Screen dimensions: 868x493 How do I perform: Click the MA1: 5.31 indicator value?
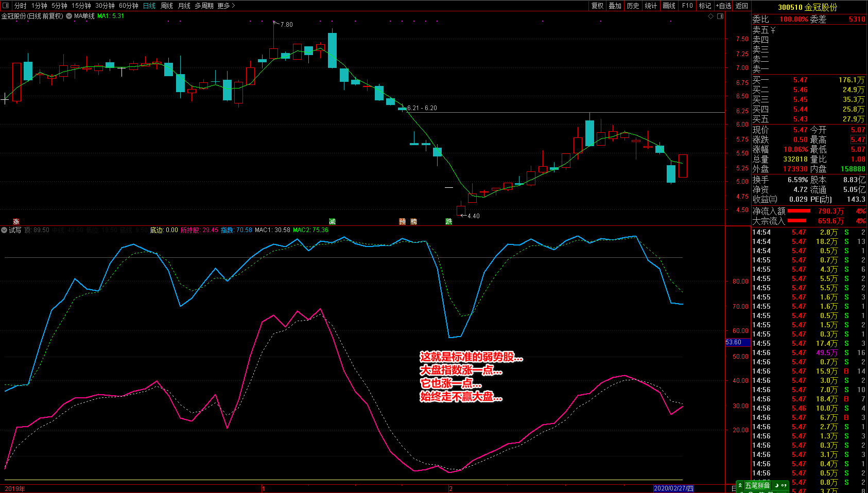111,16
